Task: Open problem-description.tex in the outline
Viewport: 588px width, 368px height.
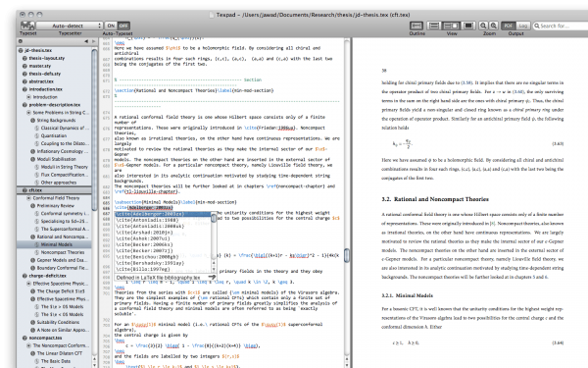Action: coord(54,105)
